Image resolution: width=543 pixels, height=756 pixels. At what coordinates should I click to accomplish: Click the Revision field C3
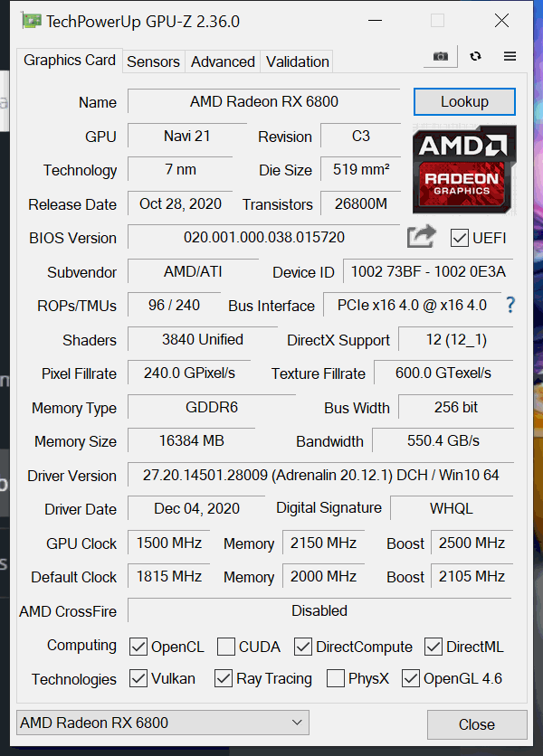click(x=361, y=136)
